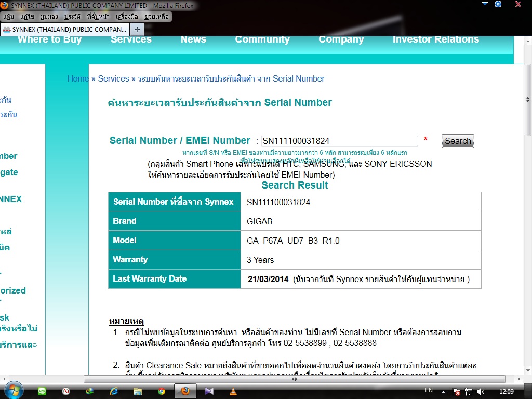Open the แก้ไข (Edit) menu
This screenshot has width=532, height=399.
point(27,16)
